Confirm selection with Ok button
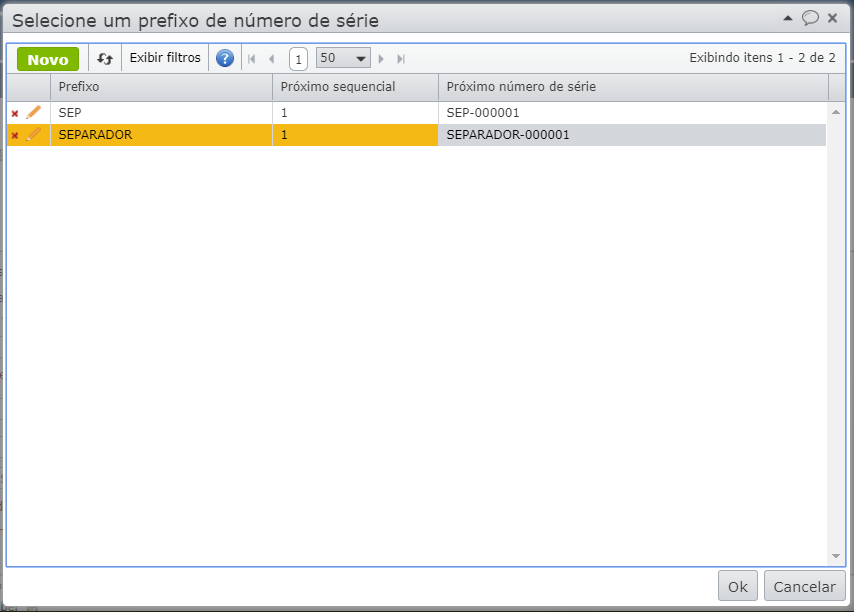The width and height of the screenshot is (854, 612). [x=738, y=586]
